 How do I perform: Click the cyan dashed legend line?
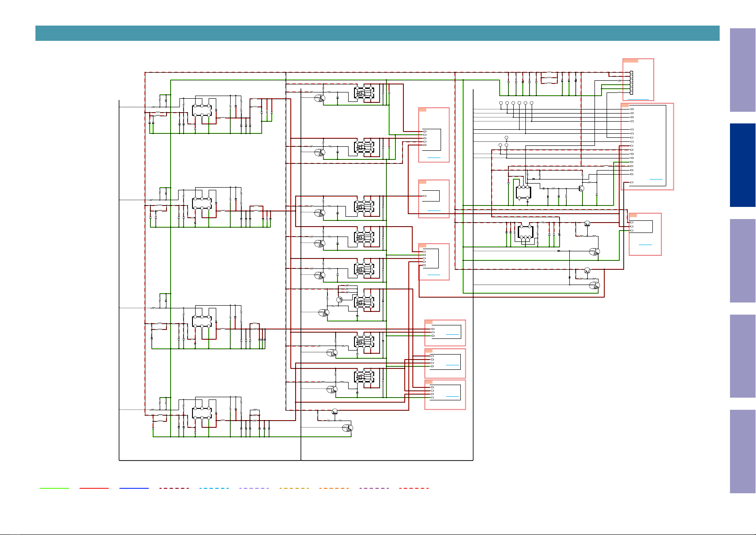214,488
